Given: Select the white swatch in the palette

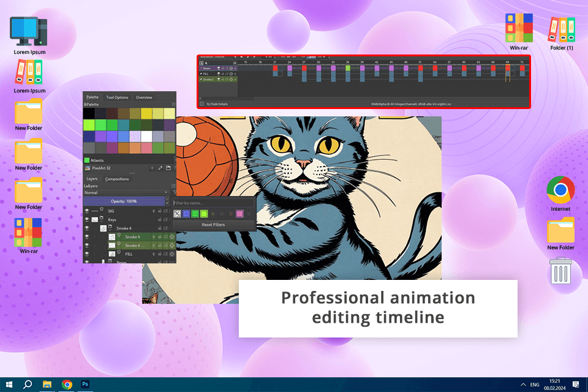Looking at the screenshot, I should [x=146, y=136].
